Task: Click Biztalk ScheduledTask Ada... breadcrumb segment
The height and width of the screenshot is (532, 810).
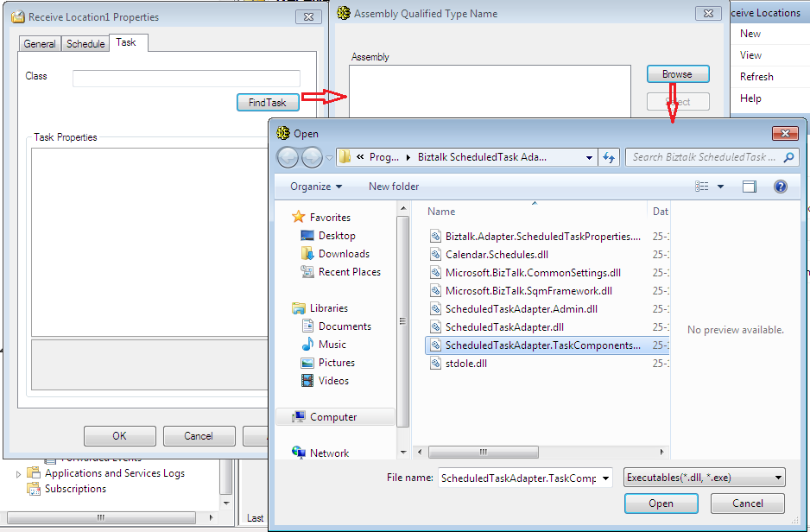Action: [482, 157]
